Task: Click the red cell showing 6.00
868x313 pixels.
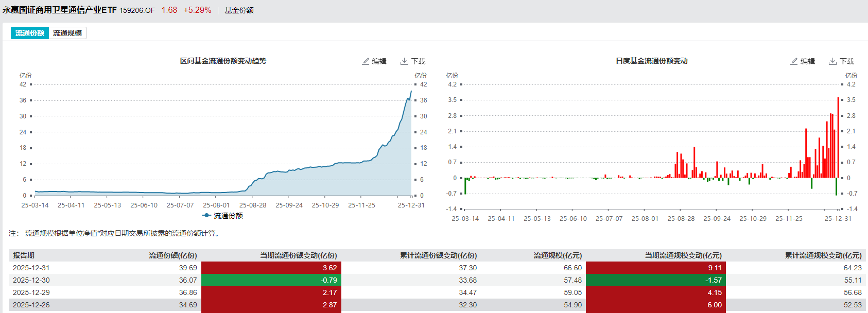Action: 656,305
